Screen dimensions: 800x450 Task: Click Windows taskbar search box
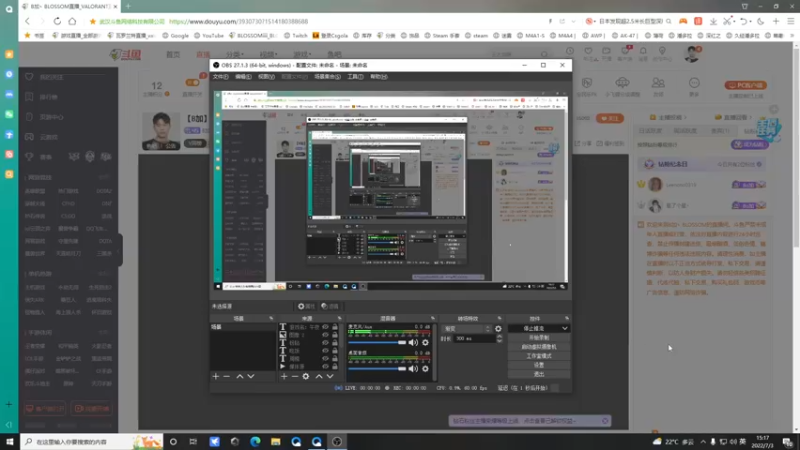tap(91, 442)
